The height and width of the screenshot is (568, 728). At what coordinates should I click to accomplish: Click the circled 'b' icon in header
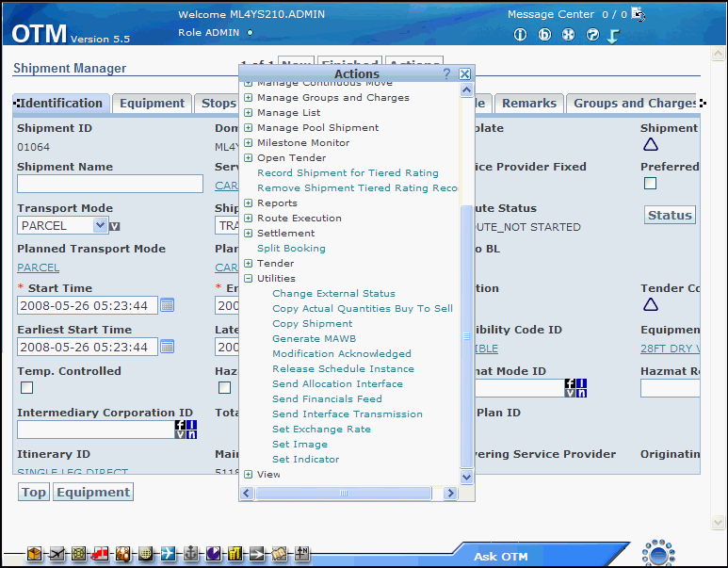click(544, 35)
